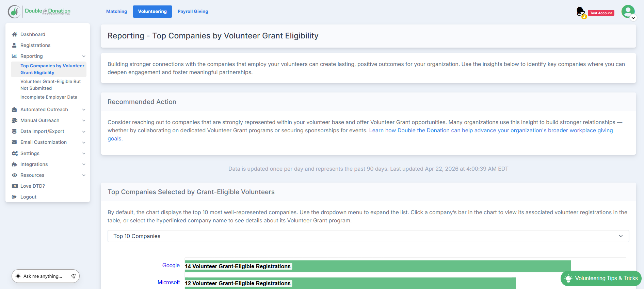Expand the Settings chevron
Image resolution: width=644 pixels, height=289 pixels.
(x=84, y=153)
